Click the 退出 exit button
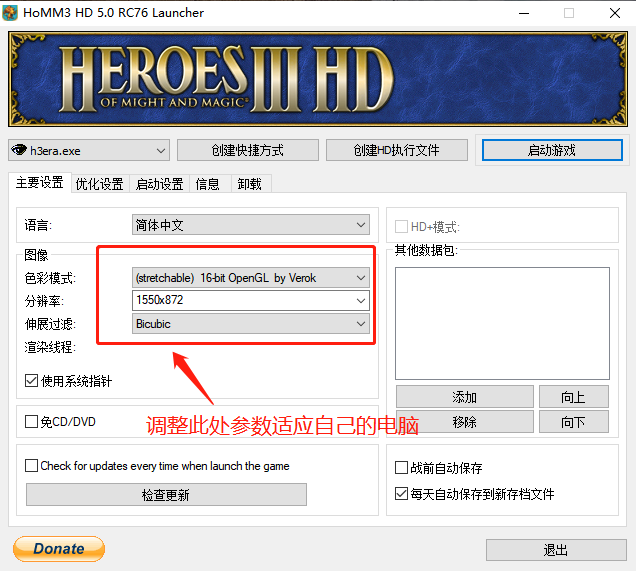This screenshot has width=636, height=571. (556, 550)
